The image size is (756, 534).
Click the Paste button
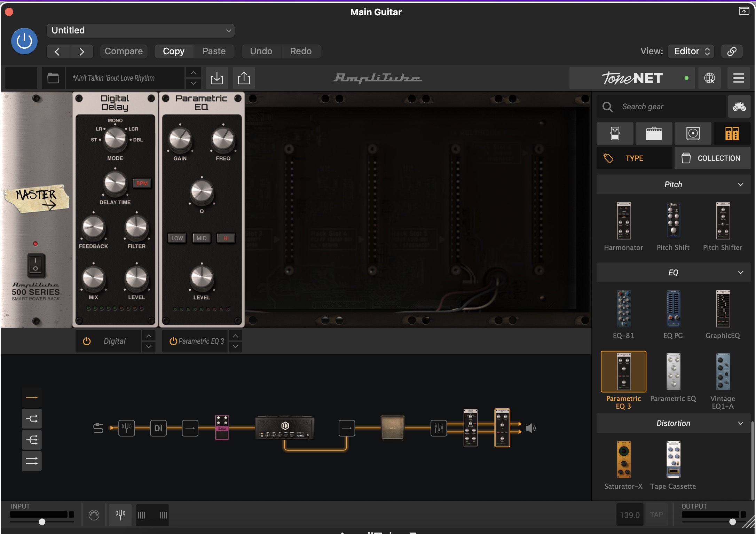coord(214,52)
